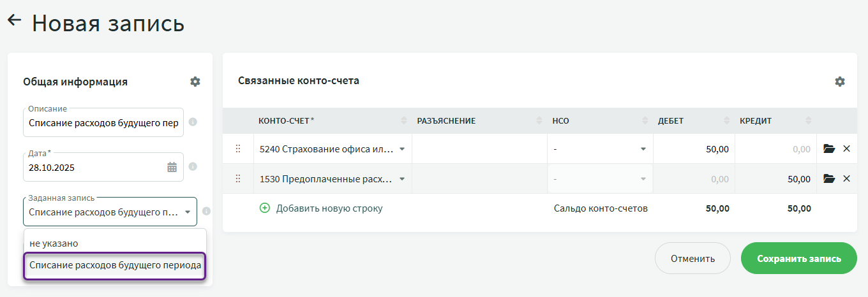Viewport: 868px width, 297px height.
Task: Click the plus icon to add a row
Action: point(265,208)
